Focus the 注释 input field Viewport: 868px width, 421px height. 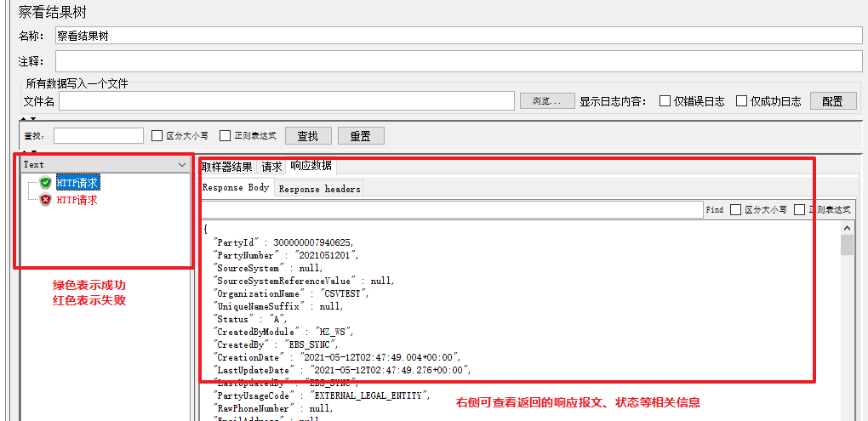click(x=459, y=61)
